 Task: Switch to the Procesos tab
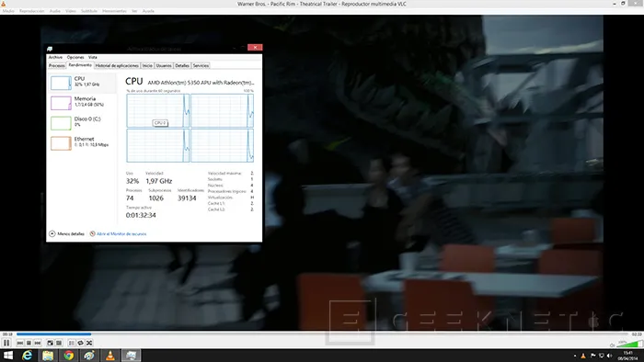57,65
